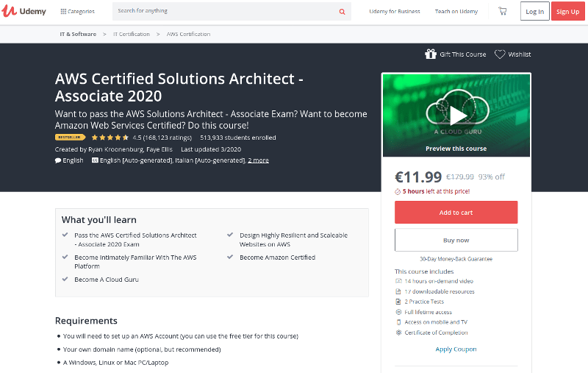Click the five-star rating
The image size is (588, 373).
pos(110,138)
